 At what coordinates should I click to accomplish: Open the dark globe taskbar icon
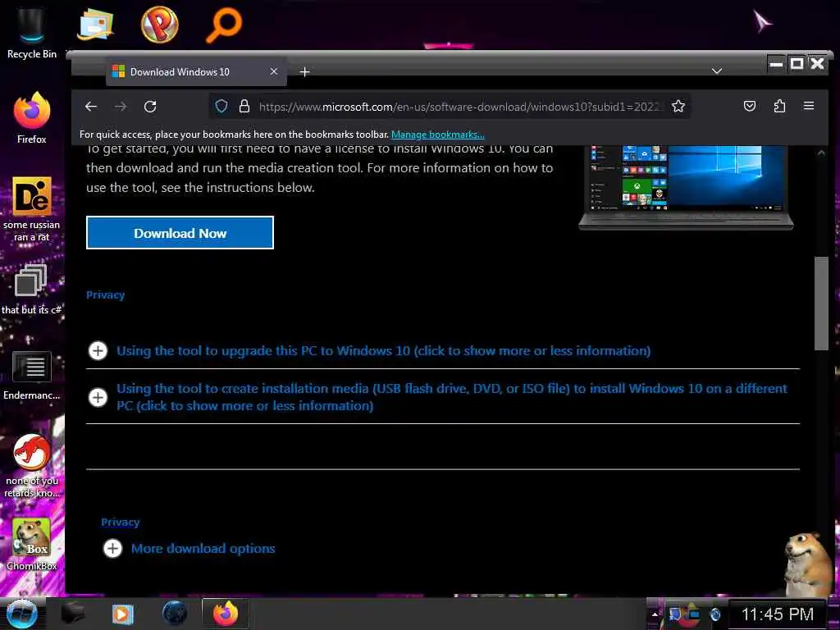pyautogui.click(x=176, y=614)
